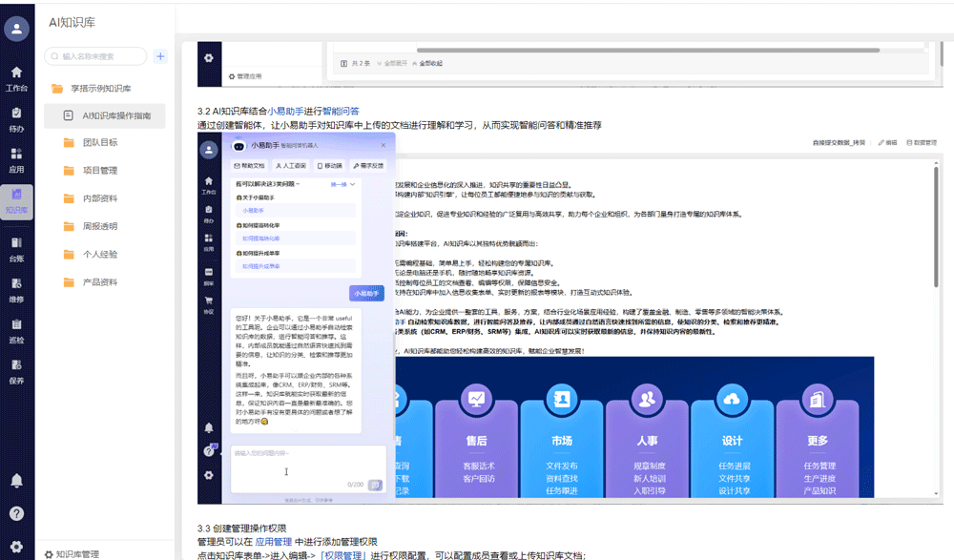The image size is (954, 560).
Task: Click the help question mark icon
Action: [16, 513]
